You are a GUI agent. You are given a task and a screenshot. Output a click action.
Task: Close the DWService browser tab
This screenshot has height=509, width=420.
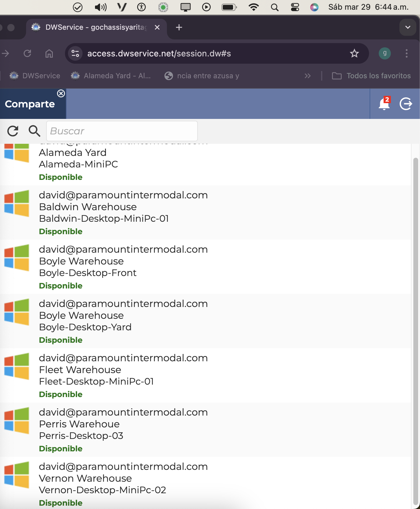157,27
